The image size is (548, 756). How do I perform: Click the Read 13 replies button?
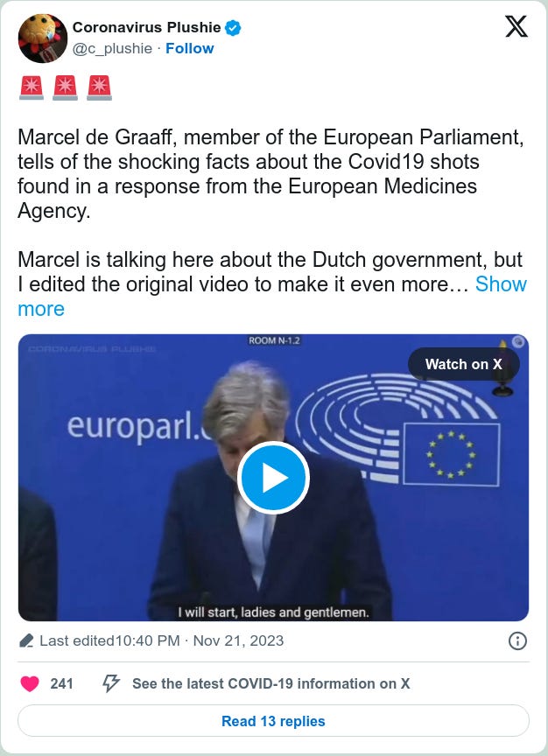273,721
